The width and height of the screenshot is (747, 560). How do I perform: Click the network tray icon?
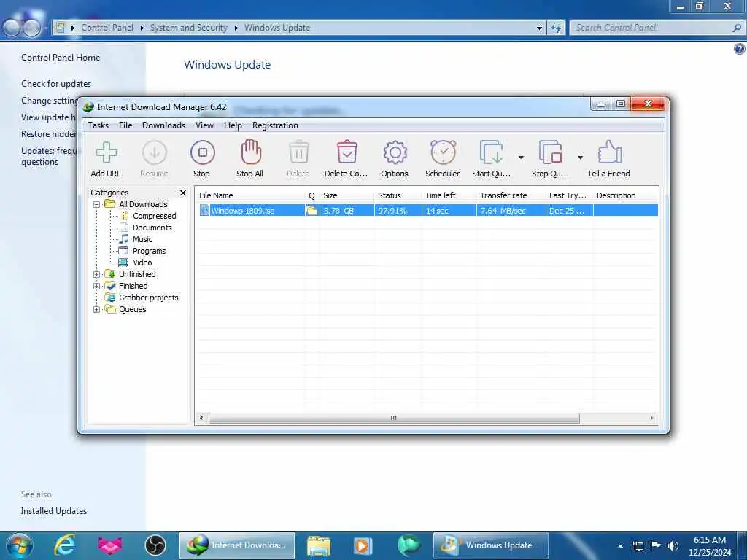638,545
